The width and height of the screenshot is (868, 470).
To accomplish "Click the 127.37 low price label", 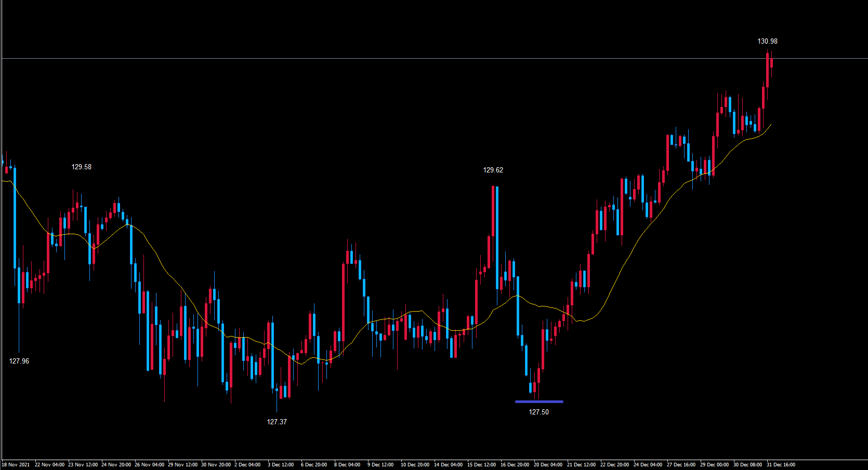I will click(x=277, y=422).
